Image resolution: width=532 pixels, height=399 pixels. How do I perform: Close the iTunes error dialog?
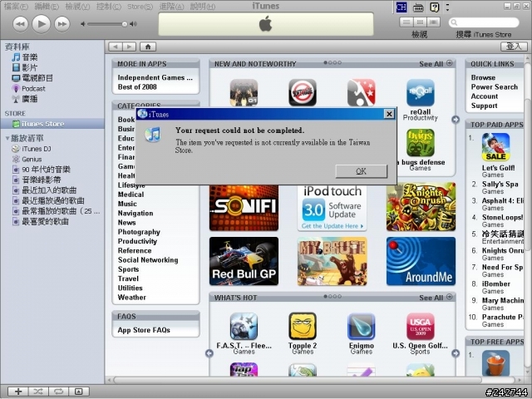coord(389,114)
